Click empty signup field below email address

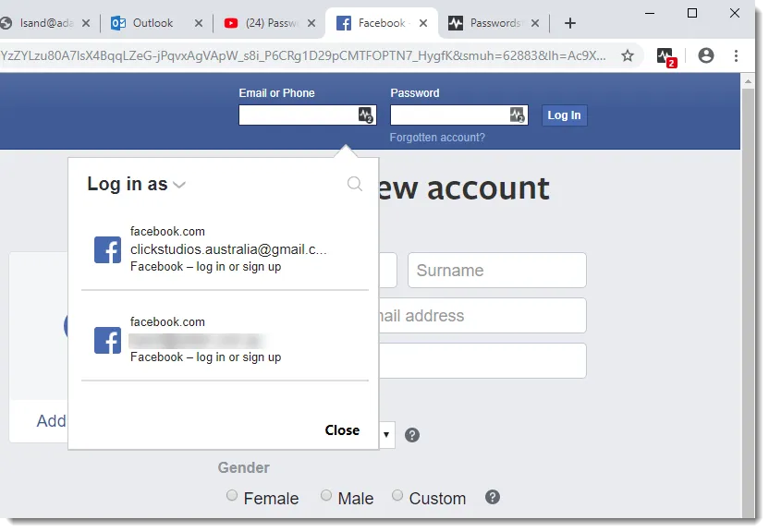click(x=482, y=360)
